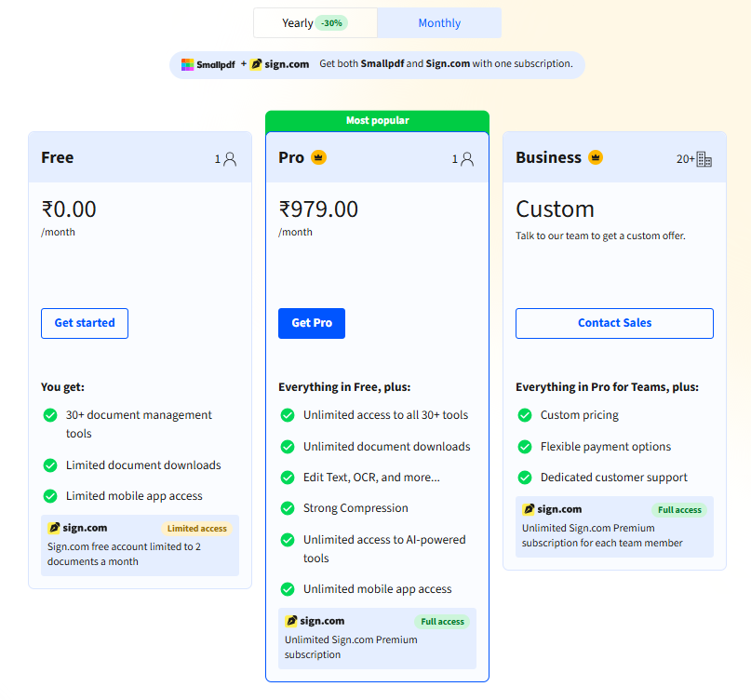This screenshot has height=700, width=751.
Task: Click the single-user icon on the Pro card
Action: [467, 159]
